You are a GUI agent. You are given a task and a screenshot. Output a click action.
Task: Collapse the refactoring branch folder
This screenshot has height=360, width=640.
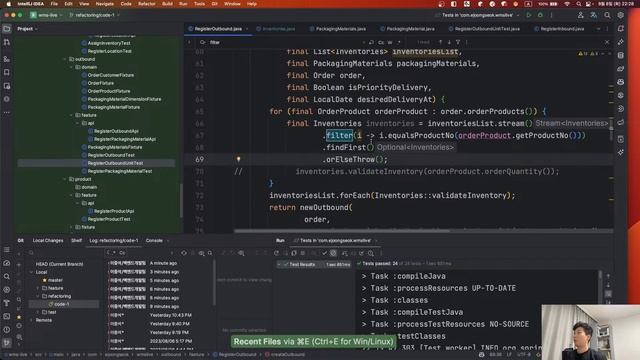tap(38, 296)
